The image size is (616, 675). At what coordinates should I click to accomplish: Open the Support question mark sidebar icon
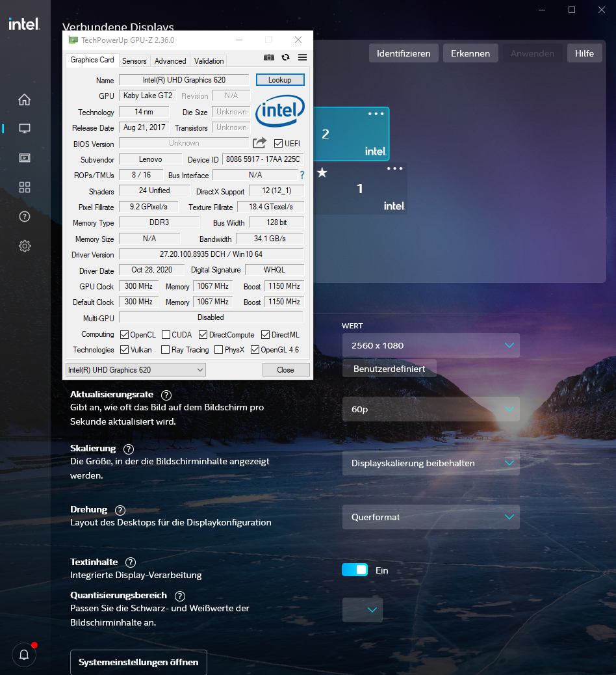pos(25,217)
